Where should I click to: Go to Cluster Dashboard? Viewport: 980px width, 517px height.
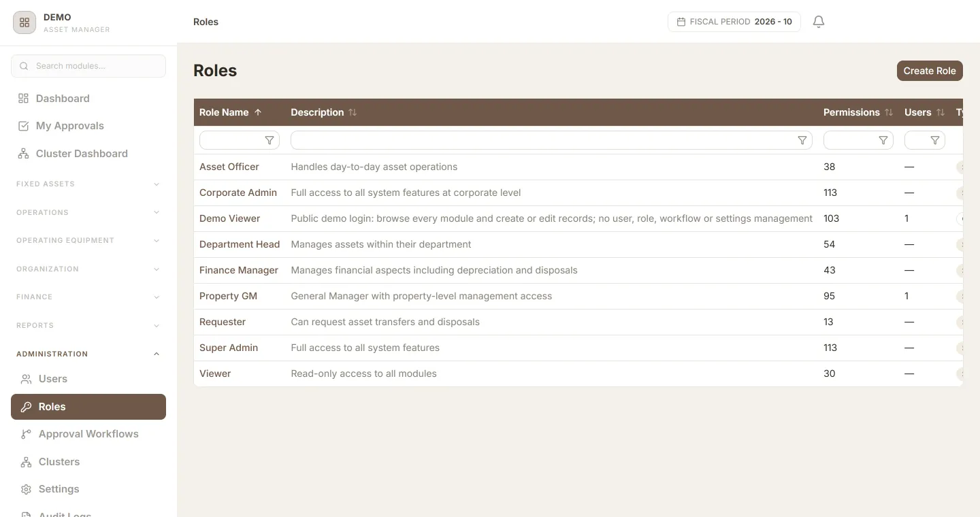[88, 154]
